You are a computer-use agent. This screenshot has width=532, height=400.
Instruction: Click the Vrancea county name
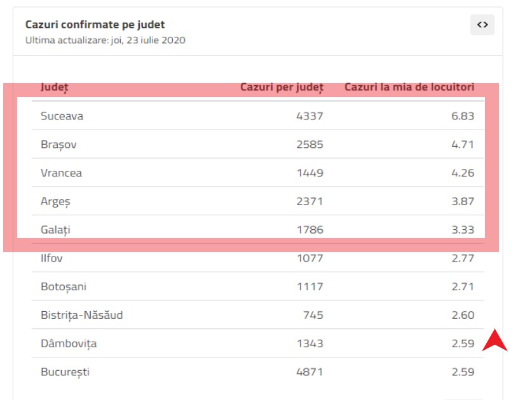pos(61,173)
